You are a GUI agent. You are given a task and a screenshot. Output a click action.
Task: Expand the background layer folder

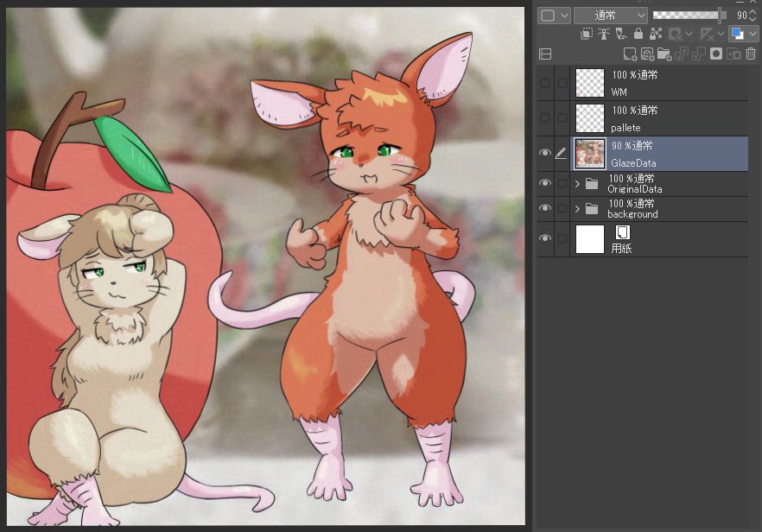point(577,208)
